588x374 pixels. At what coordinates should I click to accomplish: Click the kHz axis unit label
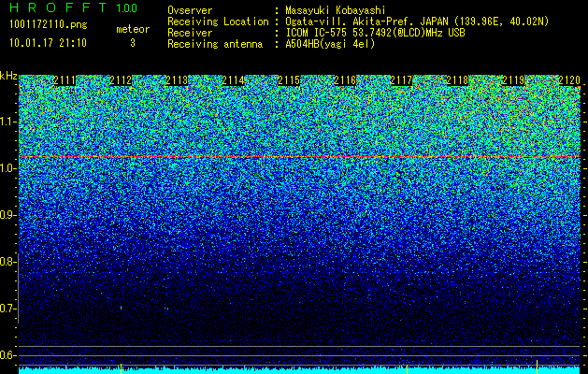pyautogui.click(x=8, y=76)
